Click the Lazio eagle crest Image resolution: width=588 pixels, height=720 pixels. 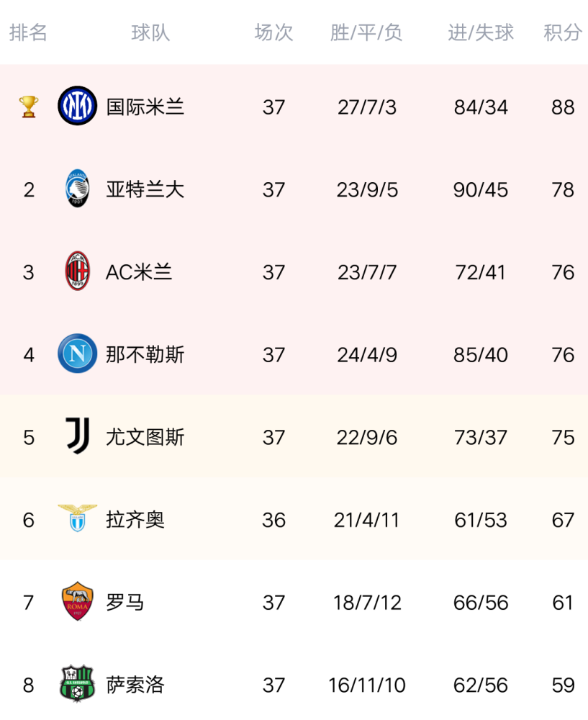[77, 518]
